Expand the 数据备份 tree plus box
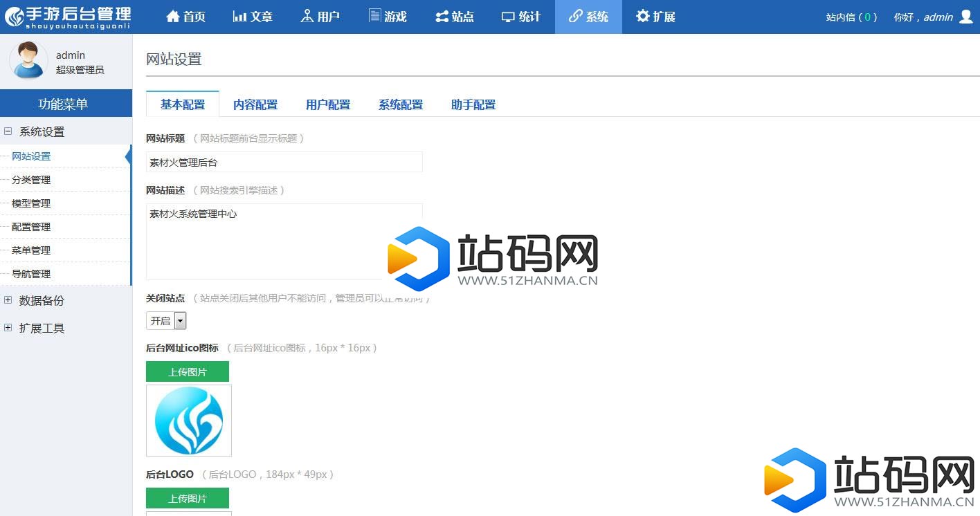The height and width of the screenshot is (516, 980). [8, 300]
